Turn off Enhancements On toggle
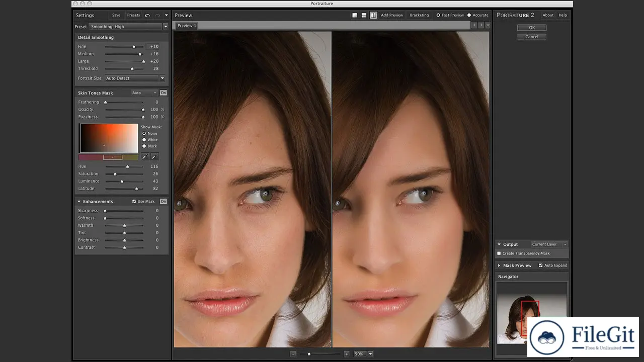The image size is (644, 362). (x=164, y=202)
